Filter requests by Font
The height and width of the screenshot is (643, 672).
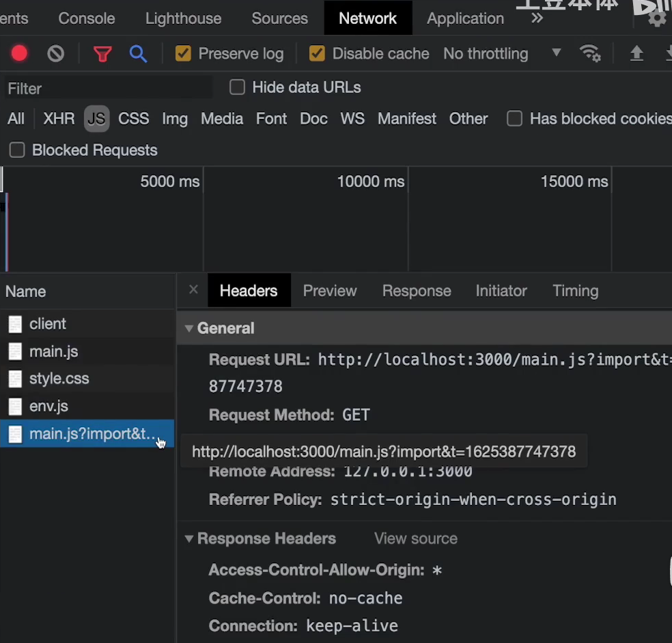(271, 118)
